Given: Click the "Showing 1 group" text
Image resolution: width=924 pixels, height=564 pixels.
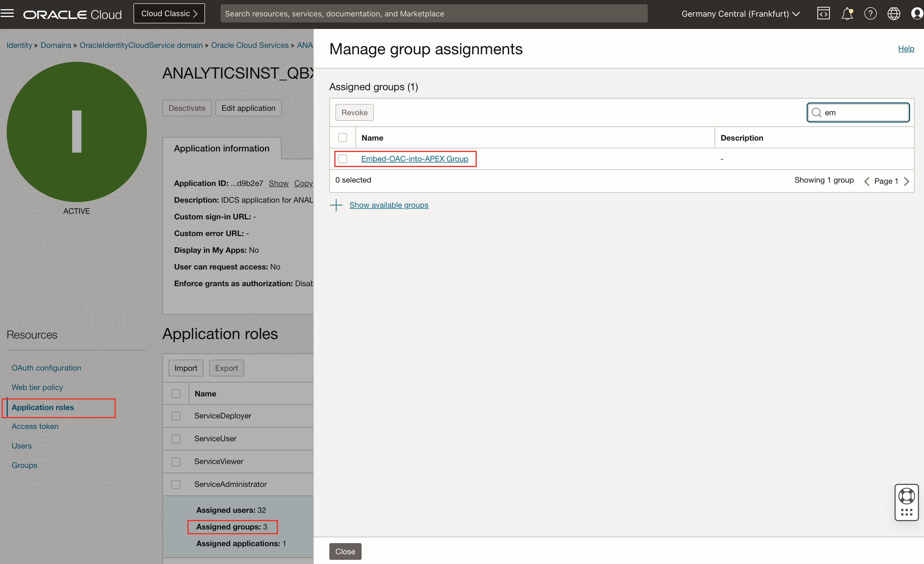Looking at the screenshot, I should [x=824, y=180].
